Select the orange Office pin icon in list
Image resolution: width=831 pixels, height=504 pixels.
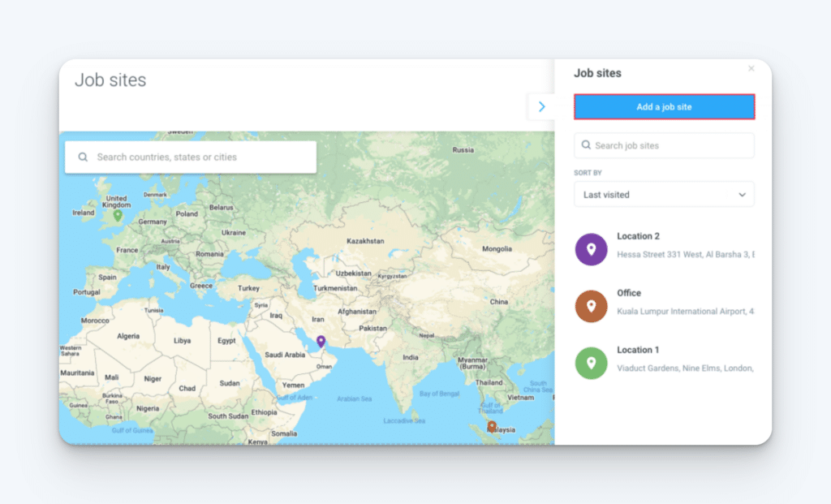[591, 306]
